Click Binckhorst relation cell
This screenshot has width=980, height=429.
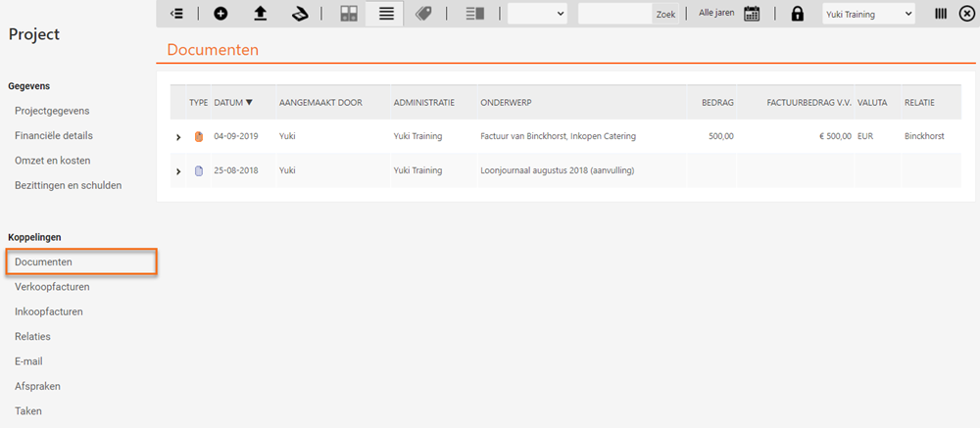coord(924,136)
